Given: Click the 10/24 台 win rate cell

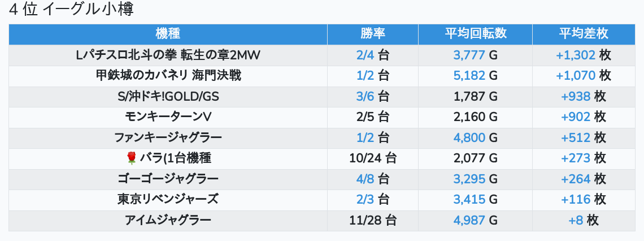Looking at the screenshot, I should click(372, 158).
